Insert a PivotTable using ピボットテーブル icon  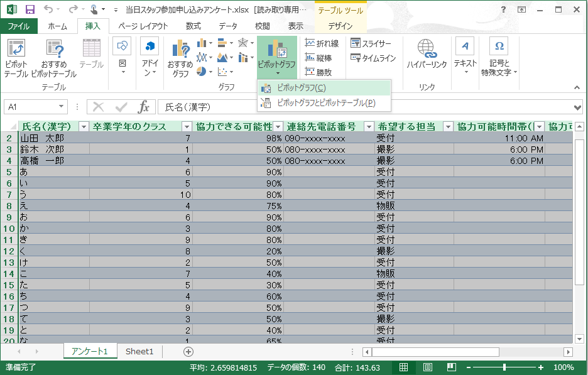coord(16,59)
